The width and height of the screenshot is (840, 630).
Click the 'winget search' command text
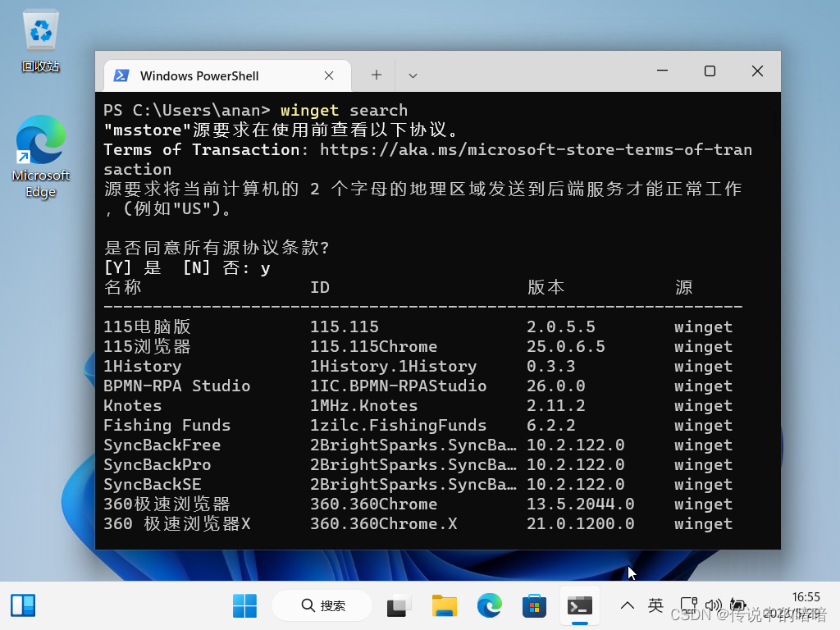(x=344, y=111)
